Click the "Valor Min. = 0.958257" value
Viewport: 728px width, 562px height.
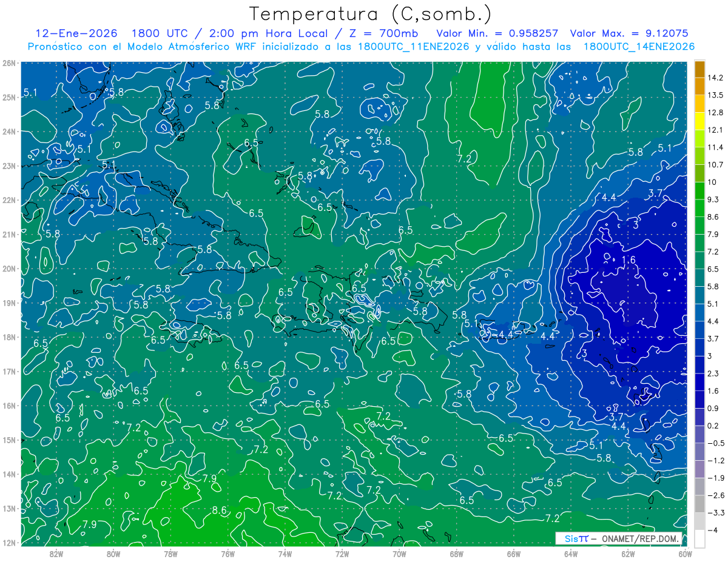497,33
